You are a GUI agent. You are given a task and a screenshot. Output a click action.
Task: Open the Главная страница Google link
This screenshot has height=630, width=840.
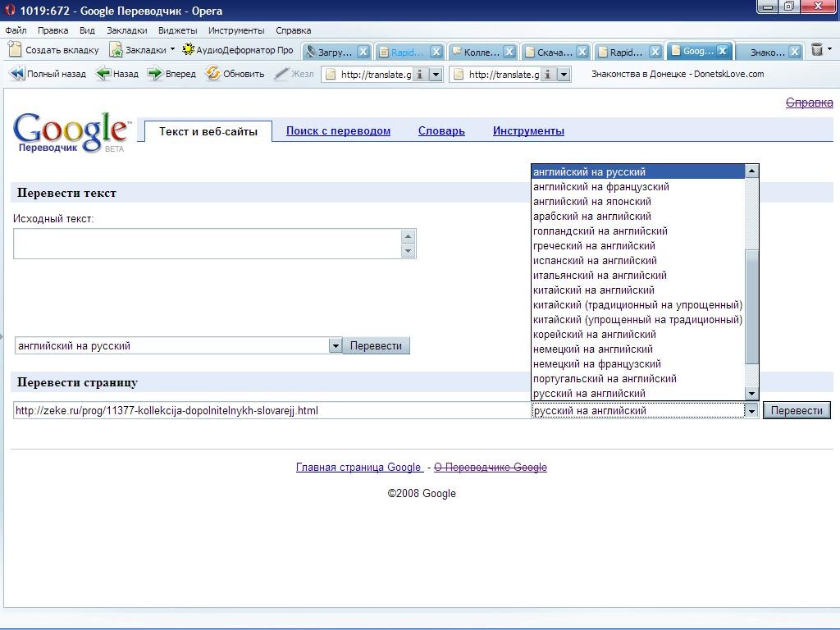(x=358, y=468)
